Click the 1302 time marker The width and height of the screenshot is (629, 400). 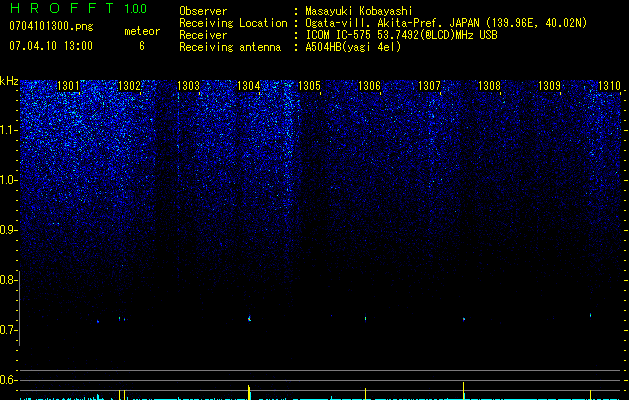pos(129,85)
